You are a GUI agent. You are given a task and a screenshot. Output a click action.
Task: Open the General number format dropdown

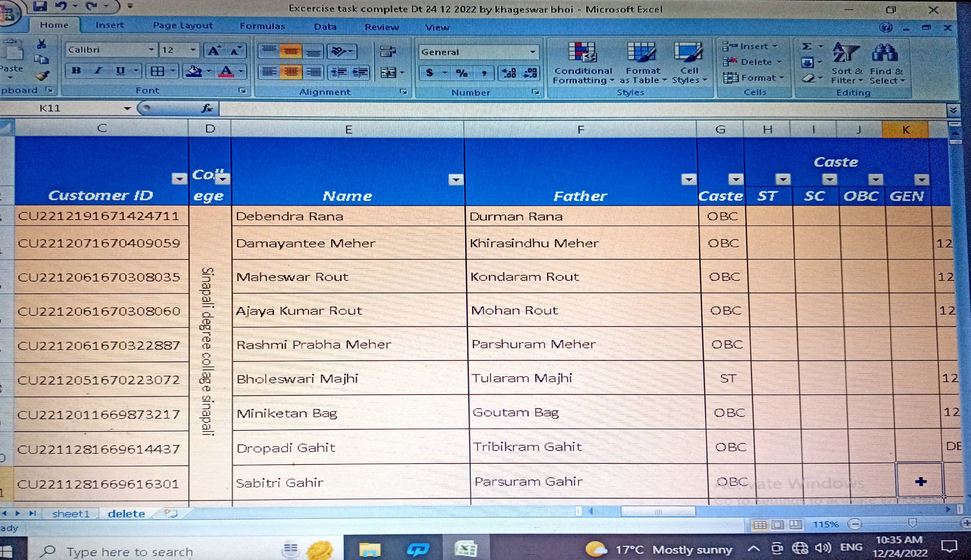(532, 52)
